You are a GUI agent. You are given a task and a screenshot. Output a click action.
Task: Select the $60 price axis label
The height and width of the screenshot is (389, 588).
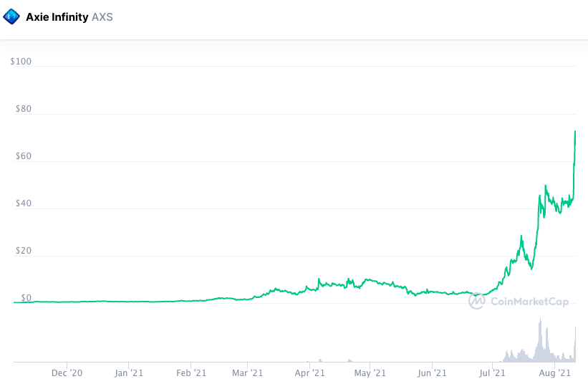23,157
